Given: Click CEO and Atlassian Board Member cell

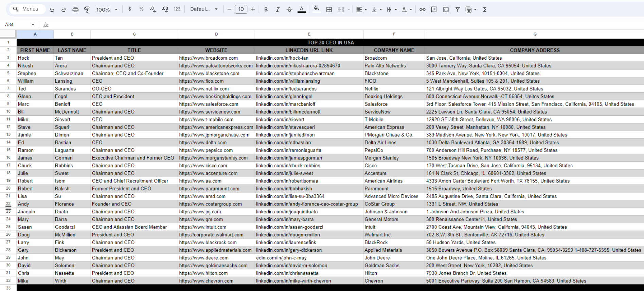Looking at the screenshot, I should 134,227.
